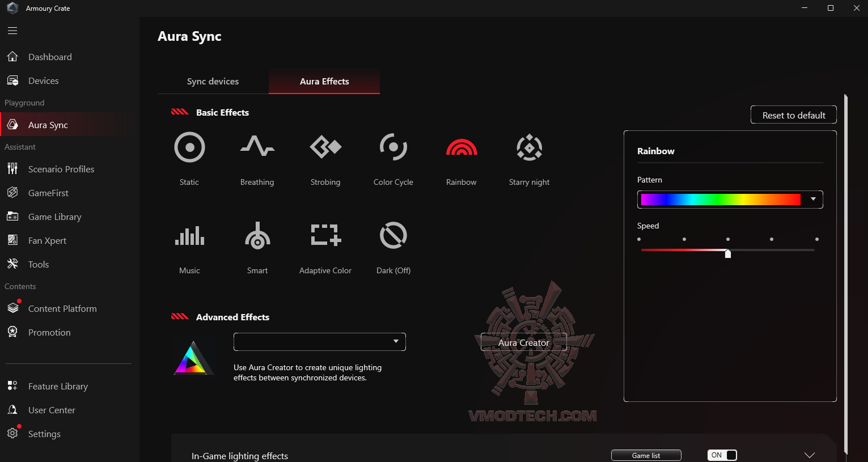Click the Devices sidebar icon

pos(12,80)
